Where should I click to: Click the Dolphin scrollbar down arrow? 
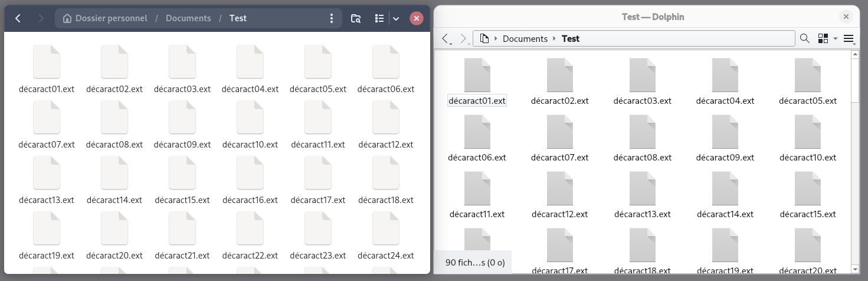coord(855,270)
